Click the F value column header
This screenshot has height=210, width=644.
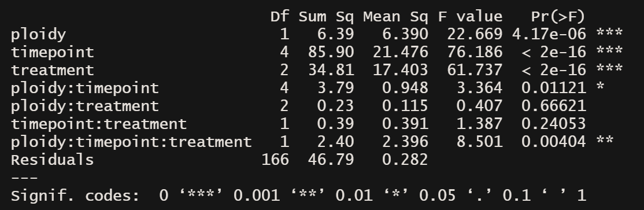tap(470, 17)
